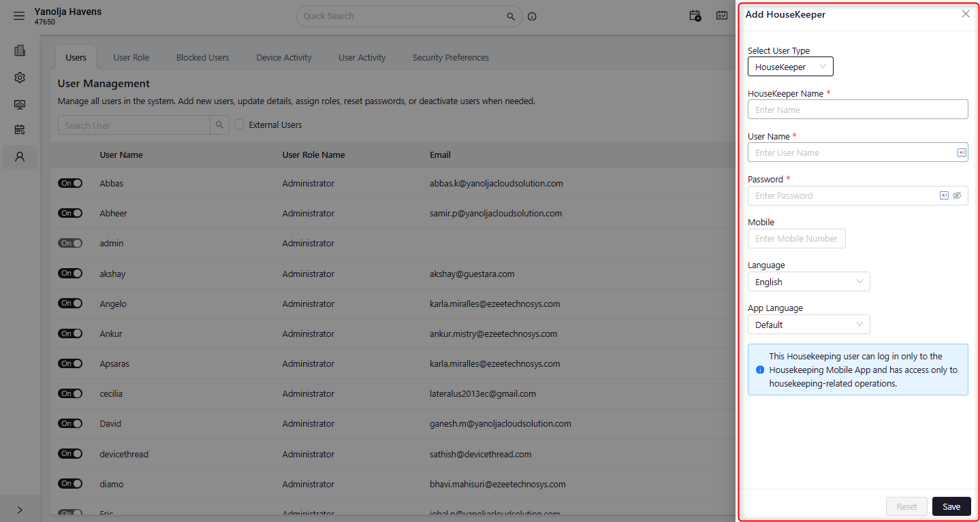Click the email akshay@guestara.com
This screenshot has height=522, width=980.
pos(472,274)
